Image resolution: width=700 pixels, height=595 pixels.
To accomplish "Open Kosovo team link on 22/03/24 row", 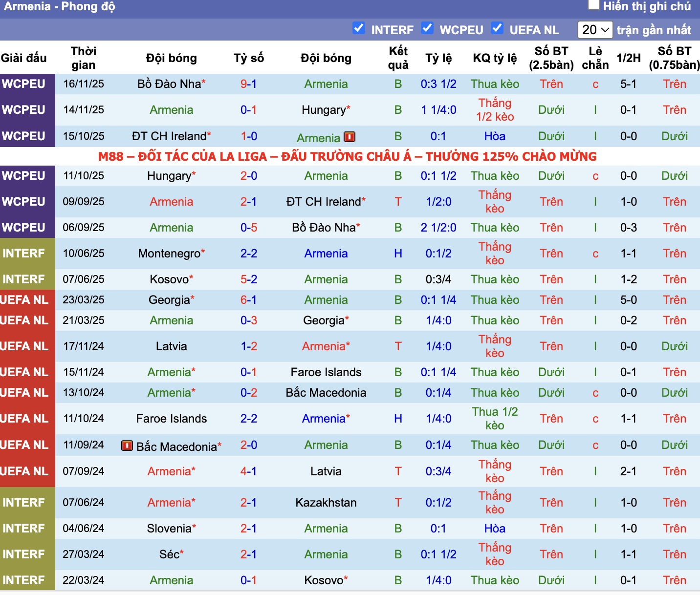I will coord(324,580).
